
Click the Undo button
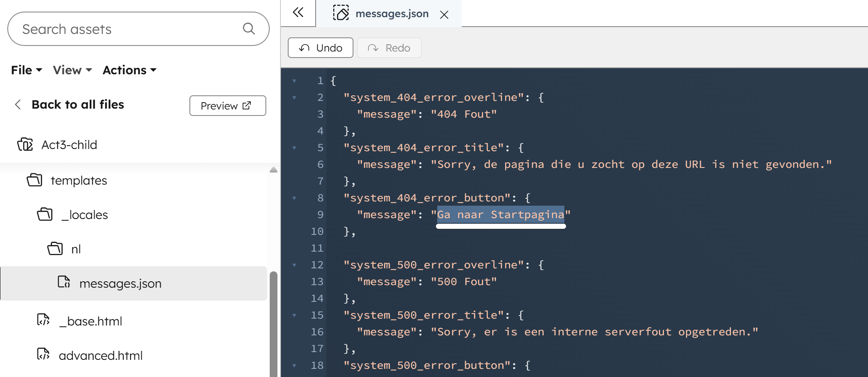[320, 48]
